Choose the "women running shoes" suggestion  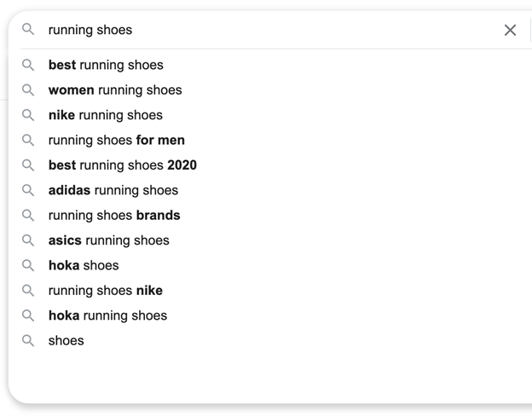point(115,90)
